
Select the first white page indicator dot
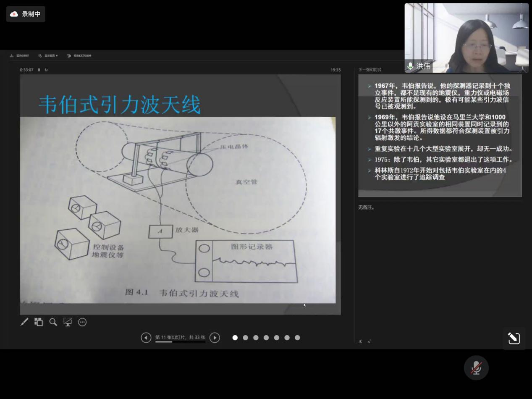pos(235,338)
